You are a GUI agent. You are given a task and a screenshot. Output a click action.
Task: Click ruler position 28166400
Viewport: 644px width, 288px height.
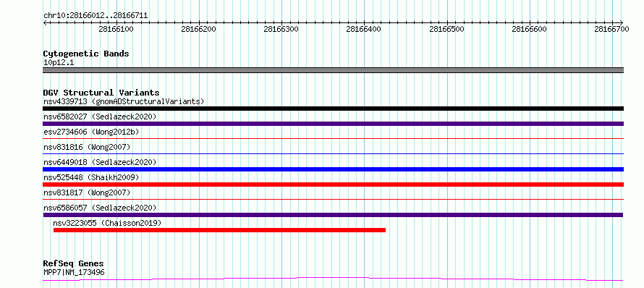point(364,29)
